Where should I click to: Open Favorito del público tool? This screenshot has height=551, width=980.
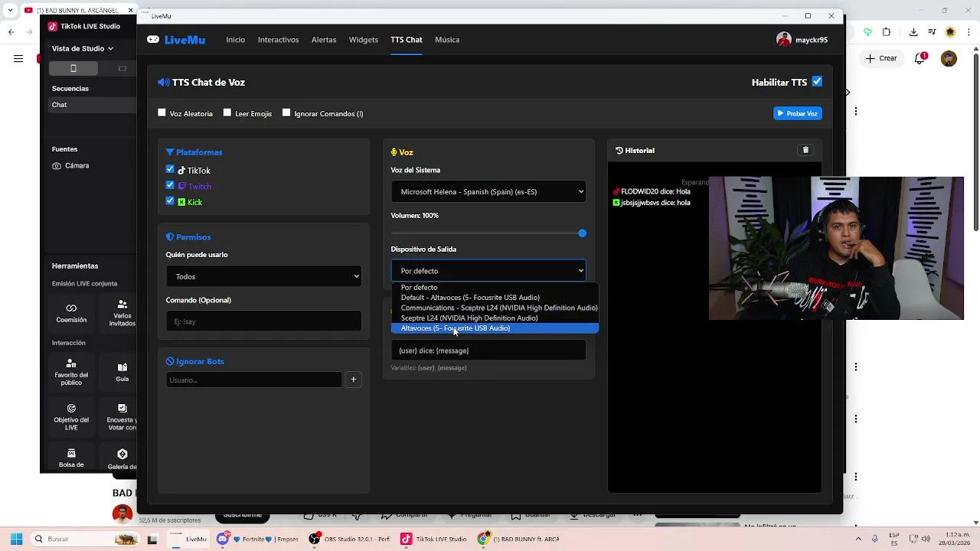[x=71, y=371]
